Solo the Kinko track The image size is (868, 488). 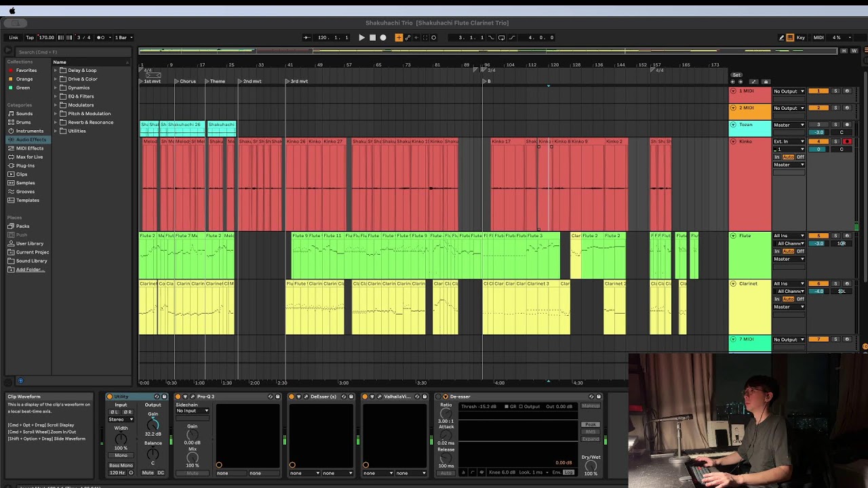pyautogui.click(x=835, y=142)
